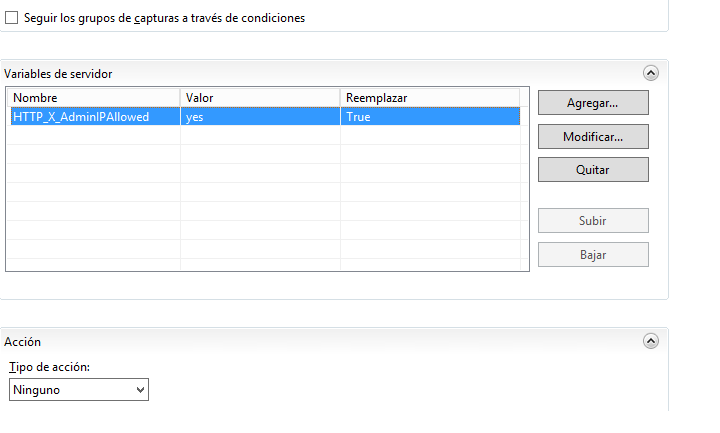Remove the variable with the Quitar button
This screenshot has height=433, width=720.
[593, 170]
